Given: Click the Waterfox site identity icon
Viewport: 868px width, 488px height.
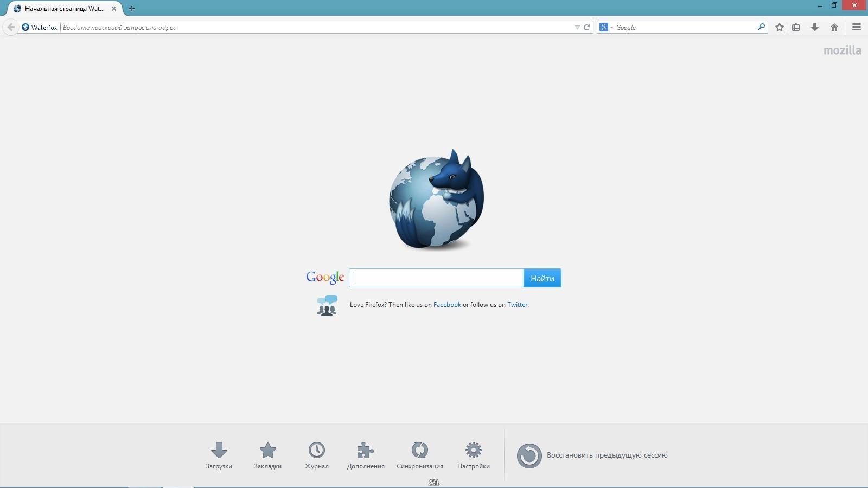Looking at the screenshot, I should click(25, 27).
